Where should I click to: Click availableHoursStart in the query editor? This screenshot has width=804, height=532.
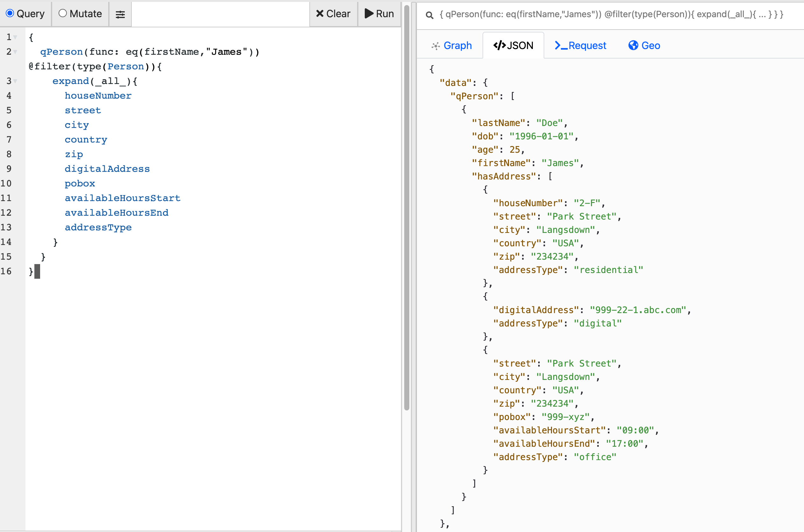pos(123,198)
